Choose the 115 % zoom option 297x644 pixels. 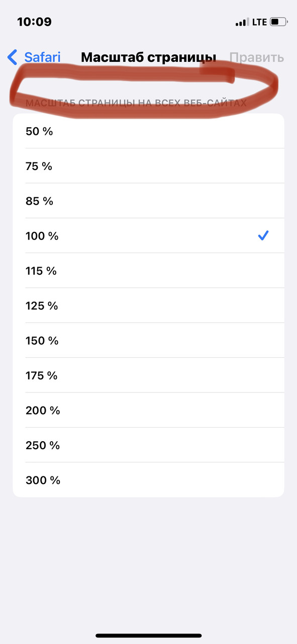coord(148,271)
